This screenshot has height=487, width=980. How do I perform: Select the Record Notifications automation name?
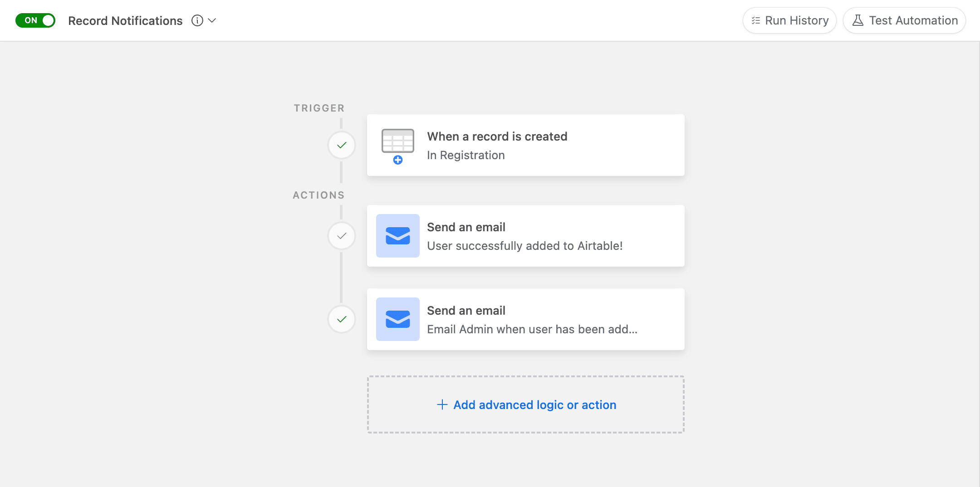(x=125, y=20)
